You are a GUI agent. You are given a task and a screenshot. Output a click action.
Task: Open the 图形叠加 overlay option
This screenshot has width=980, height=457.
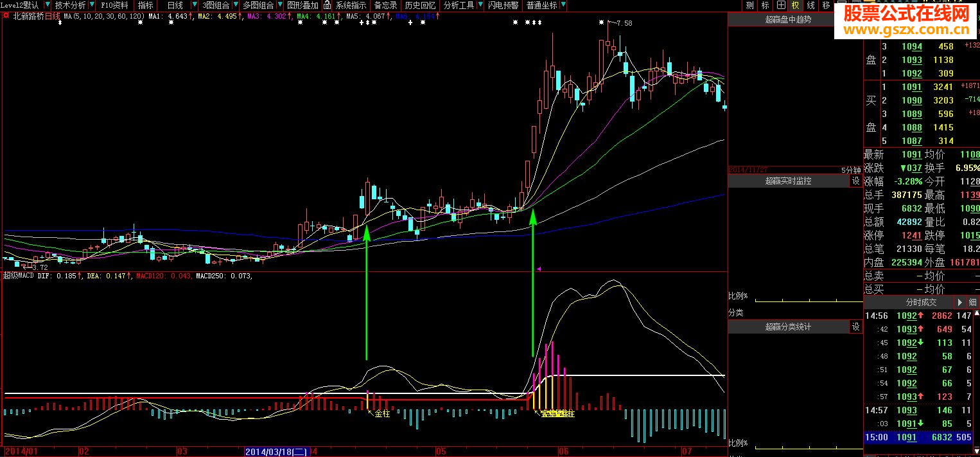pyautogui.click(x=302, y=5)
